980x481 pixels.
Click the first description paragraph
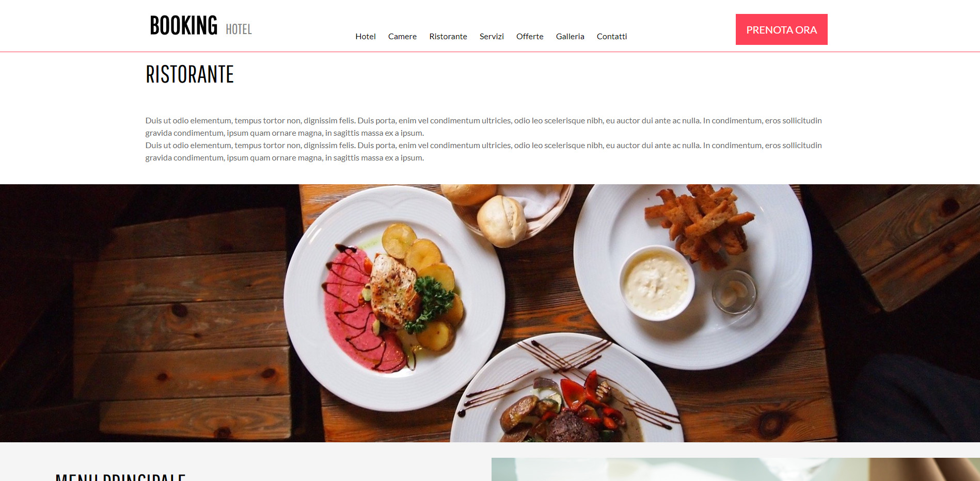tap(483, 126)
